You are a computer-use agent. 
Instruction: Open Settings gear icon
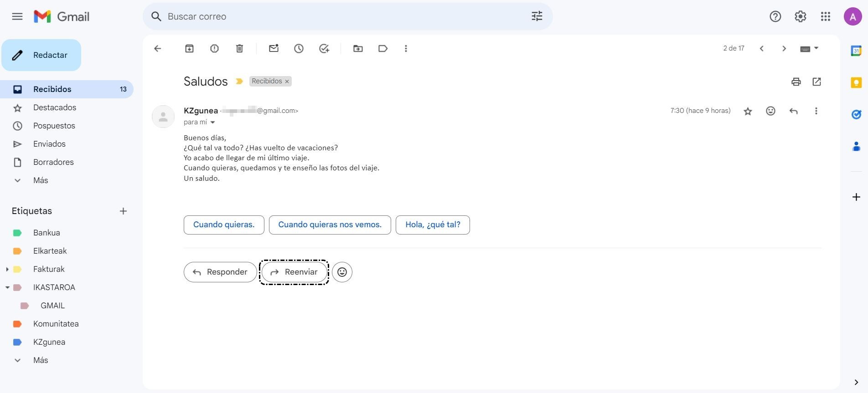(800, 17)
